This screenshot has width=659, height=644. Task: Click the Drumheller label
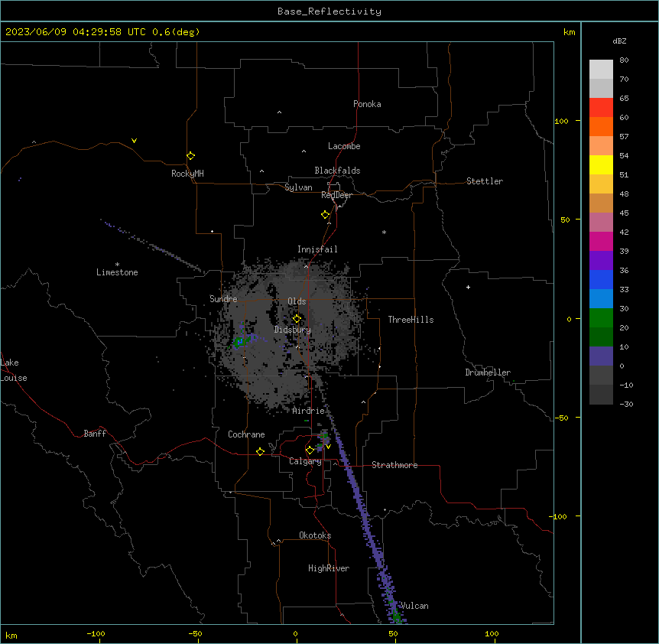(x=488, y=372)
